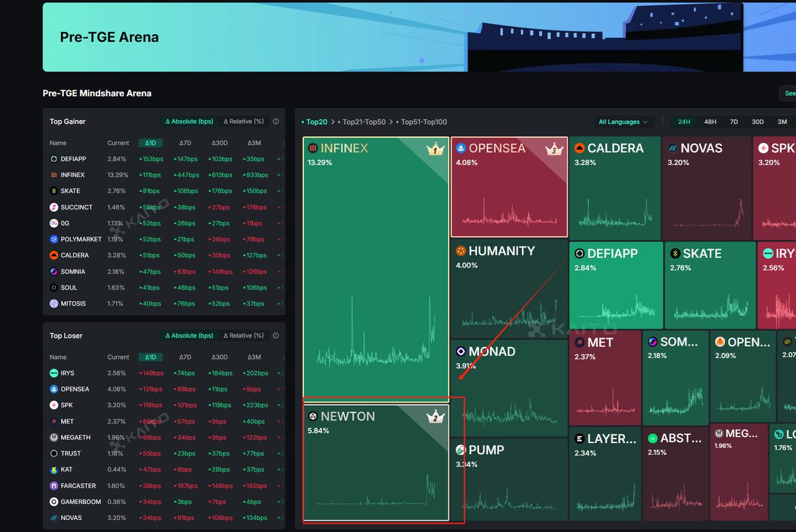Switch treemap to 3M timeframe

[x=782, y=122]
